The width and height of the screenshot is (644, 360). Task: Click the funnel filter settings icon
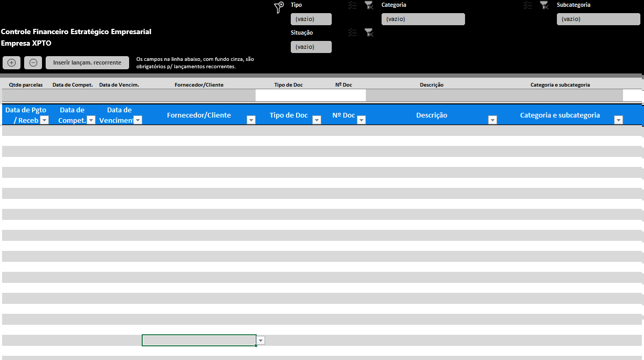click(279, 7)
